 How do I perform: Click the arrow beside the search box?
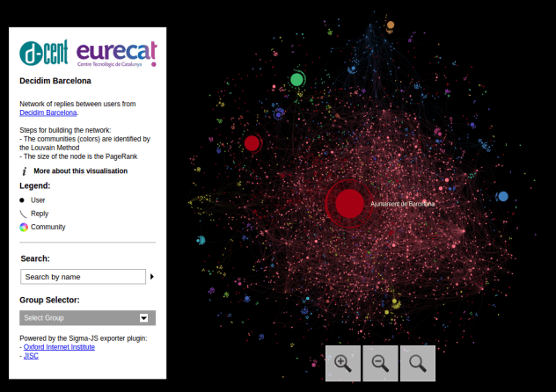[x=152, y=277]
